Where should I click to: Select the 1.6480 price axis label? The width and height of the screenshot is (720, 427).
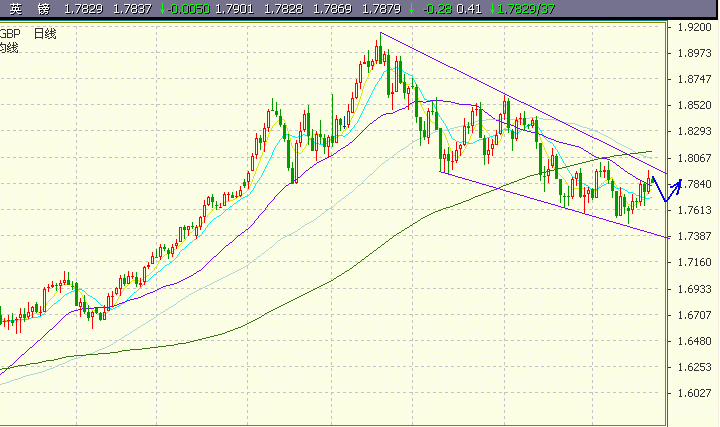[x=694, y=342]
